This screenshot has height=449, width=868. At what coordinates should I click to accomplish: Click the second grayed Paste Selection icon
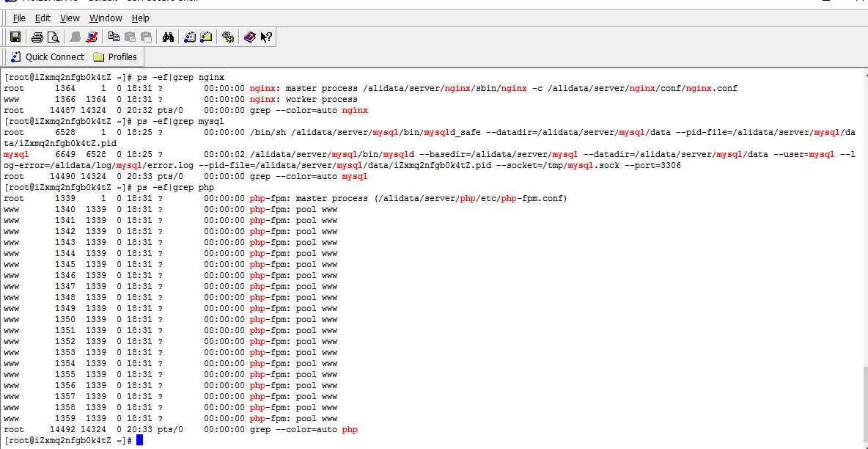(146, 37)
